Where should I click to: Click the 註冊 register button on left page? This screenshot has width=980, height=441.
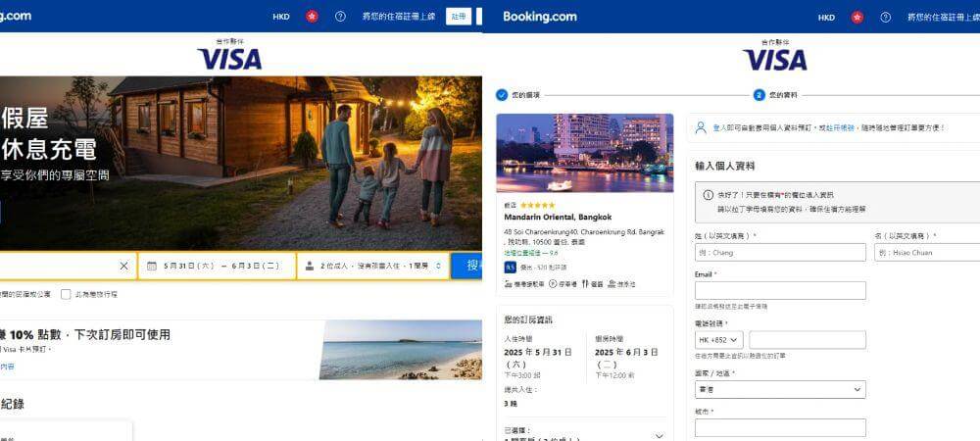click(459, 17)
